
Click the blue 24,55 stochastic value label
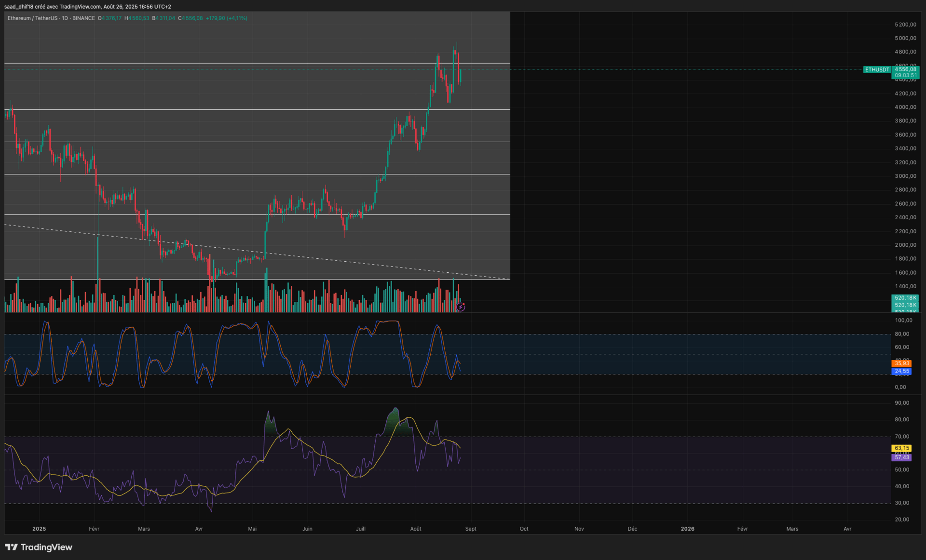(x=901, y=371)
